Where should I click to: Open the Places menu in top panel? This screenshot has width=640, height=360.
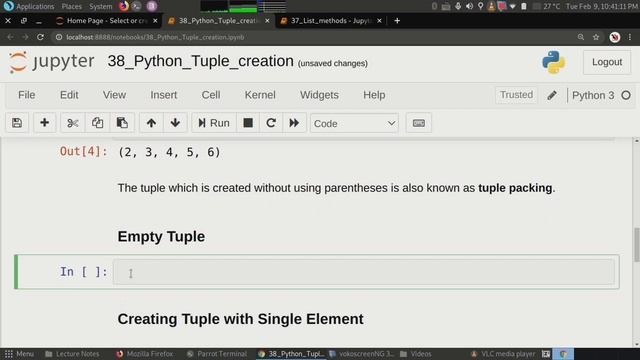point(71,6)
